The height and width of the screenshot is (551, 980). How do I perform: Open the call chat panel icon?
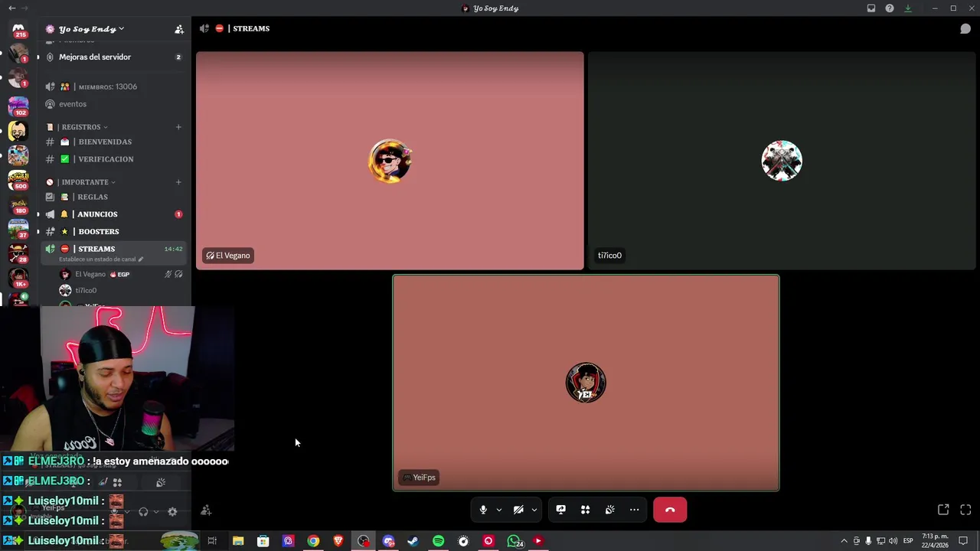tap(965, 28)
